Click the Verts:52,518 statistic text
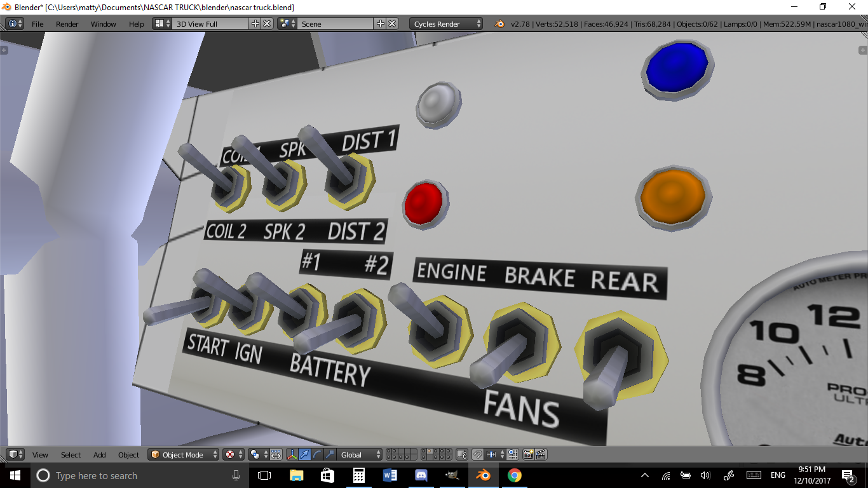This screenshot has height=488, width=868. pos(557,24)
